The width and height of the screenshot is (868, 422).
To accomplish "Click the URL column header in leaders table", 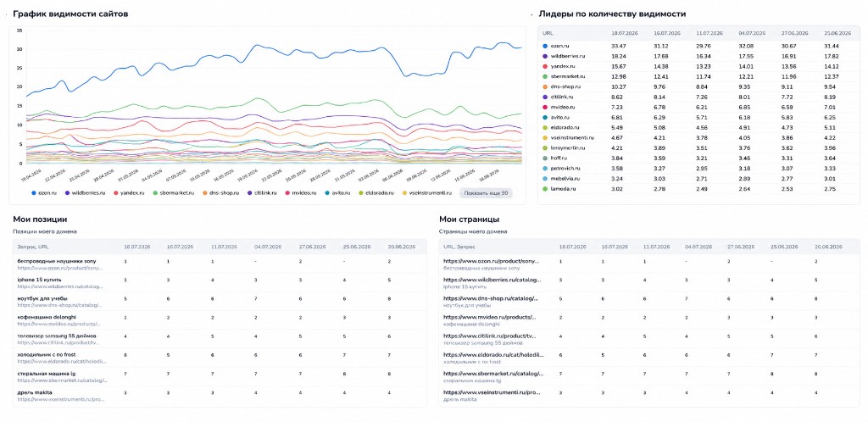I will (548, 33).
